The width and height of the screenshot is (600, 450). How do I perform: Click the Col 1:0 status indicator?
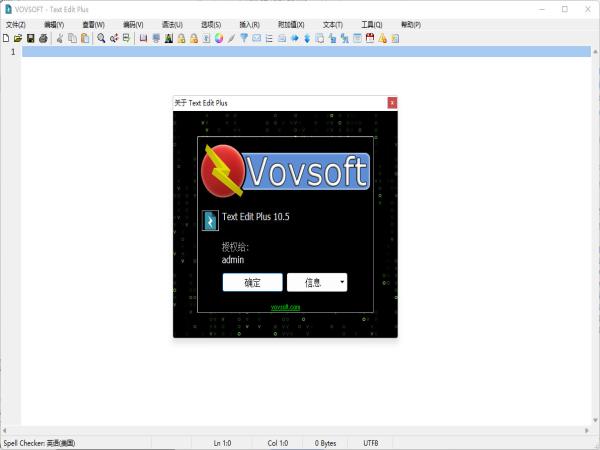[x=278, y=443]
